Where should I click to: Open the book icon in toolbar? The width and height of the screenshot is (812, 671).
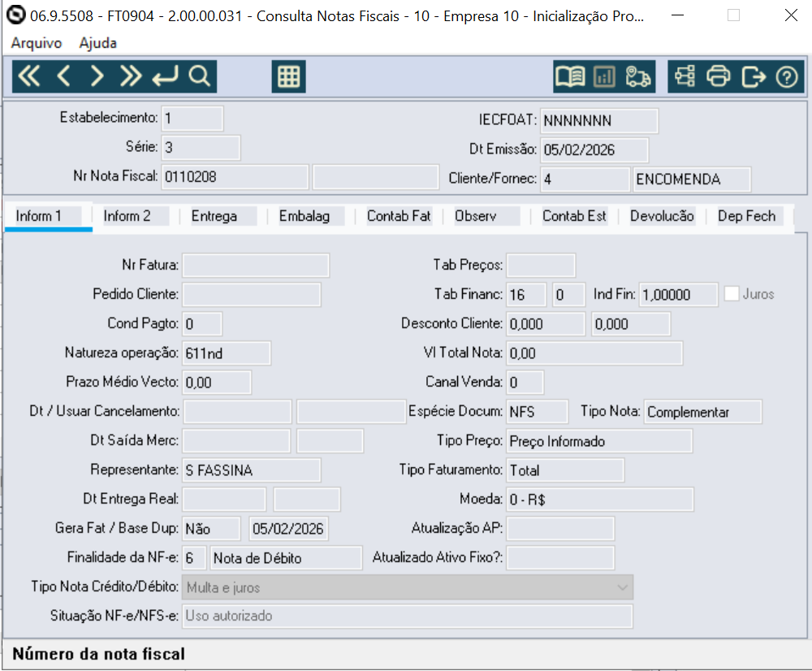tap(570, 76)
